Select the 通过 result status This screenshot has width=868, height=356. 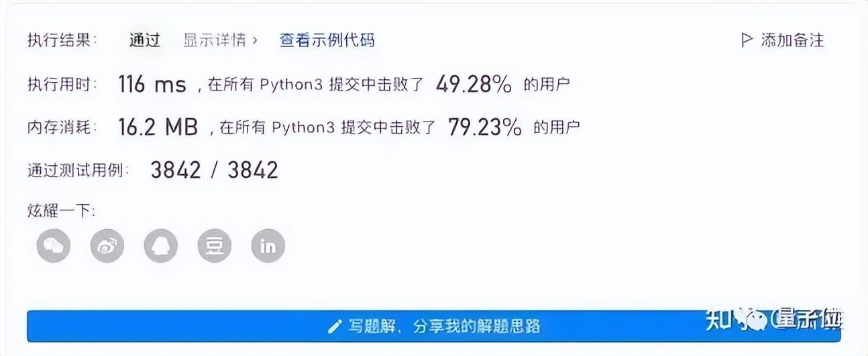point(145,40)
